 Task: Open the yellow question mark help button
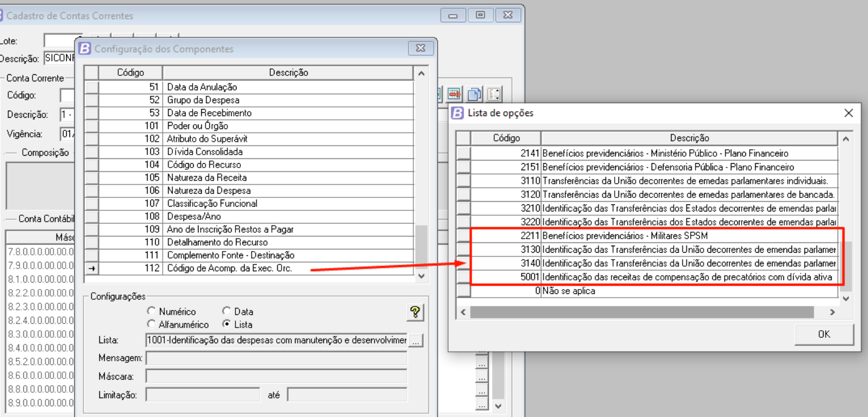tap(415, 312)
